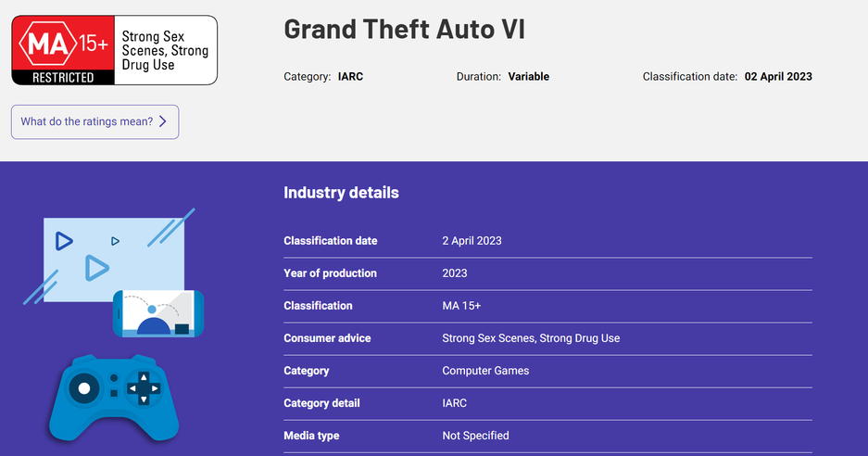Select the MA 15+ value in the Classification row
Image resolution: width=868 pixels, height=456 pixels.
461,306
